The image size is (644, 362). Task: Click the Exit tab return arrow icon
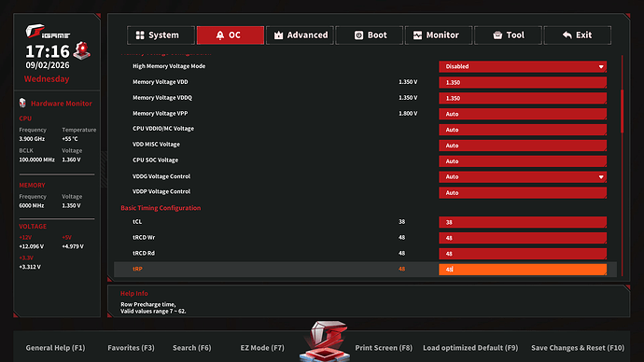(567, 35)
